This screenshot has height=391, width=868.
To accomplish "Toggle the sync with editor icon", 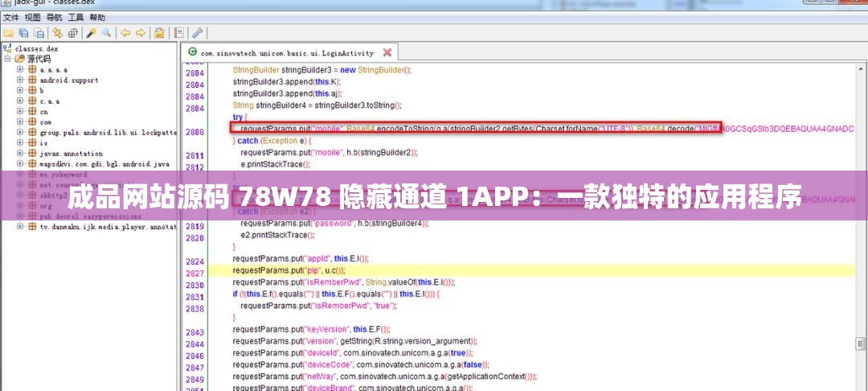I will [x=58, y=33].
